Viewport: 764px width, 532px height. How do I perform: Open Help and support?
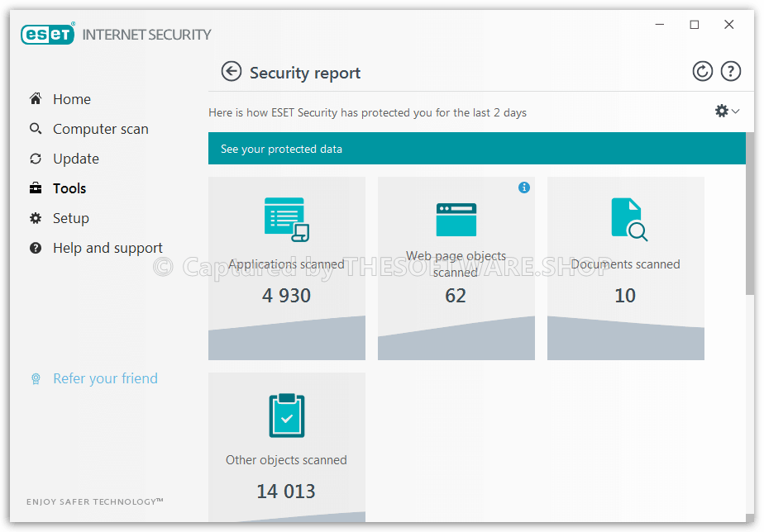(x=107, y=248)
